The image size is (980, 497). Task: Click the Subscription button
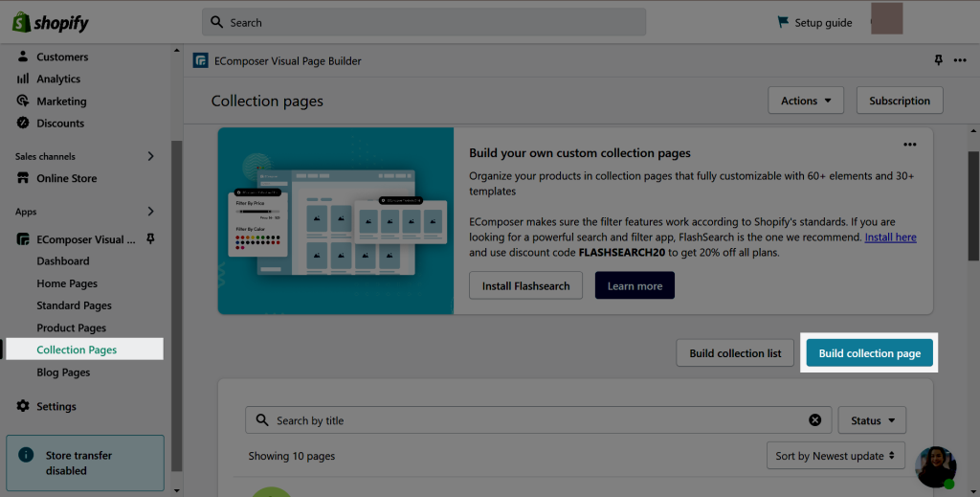[x=900, y=101]
